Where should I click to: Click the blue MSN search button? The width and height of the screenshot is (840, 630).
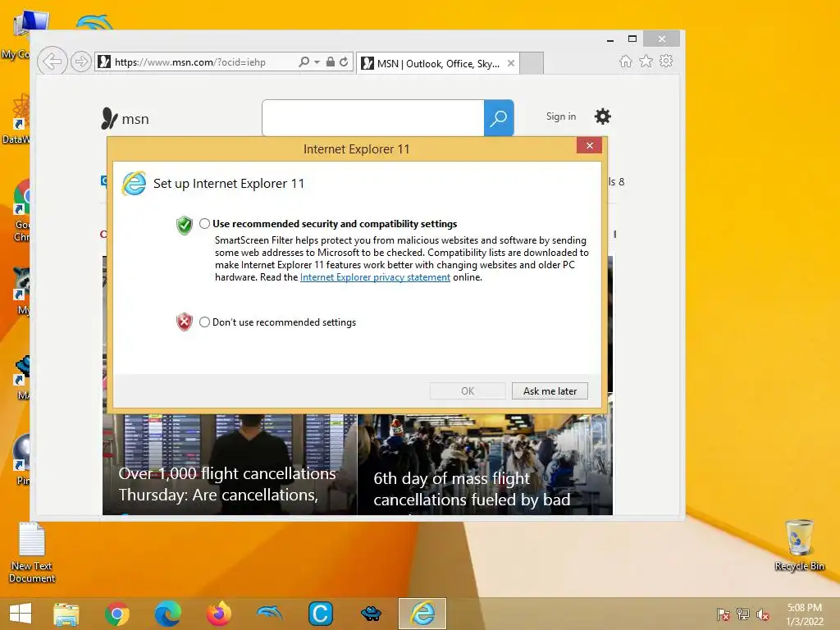(x=499, y=118)
